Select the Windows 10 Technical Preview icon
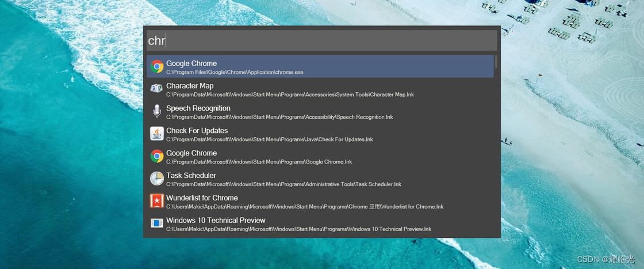Screen dimensions: 644x269 click(157, 223)
